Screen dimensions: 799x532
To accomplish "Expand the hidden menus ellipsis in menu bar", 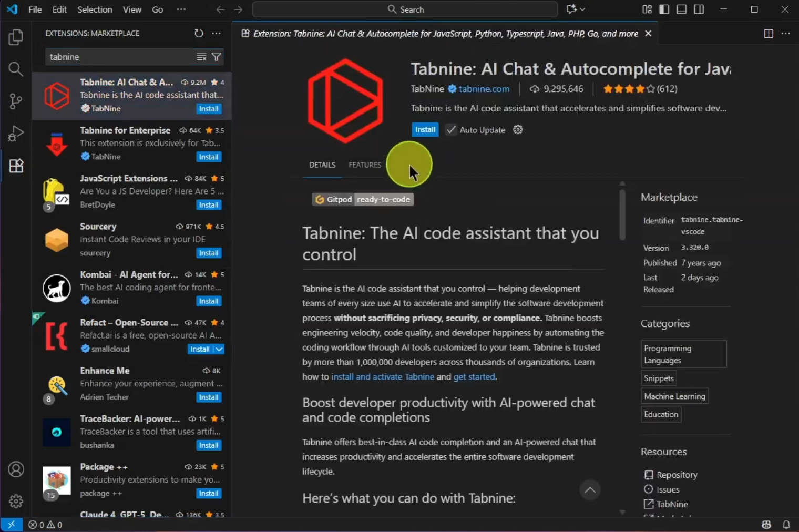I will pyautogui.click(x=181, y=9).
